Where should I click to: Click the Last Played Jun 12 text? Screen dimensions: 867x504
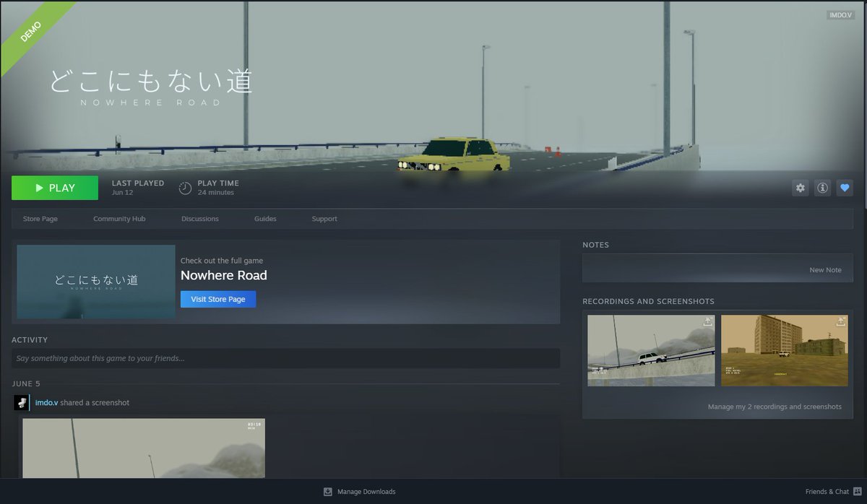pyautogui.click(x=138, y=188)
